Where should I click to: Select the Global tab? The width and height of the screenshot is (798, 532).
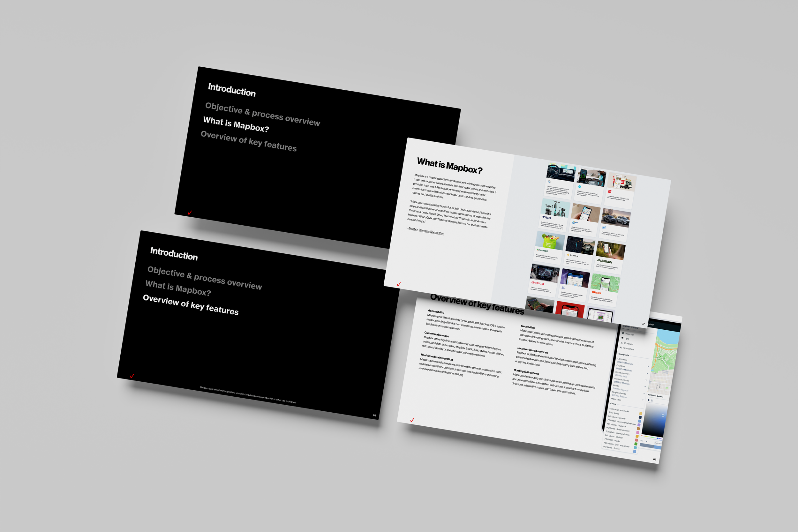point(626,326)
